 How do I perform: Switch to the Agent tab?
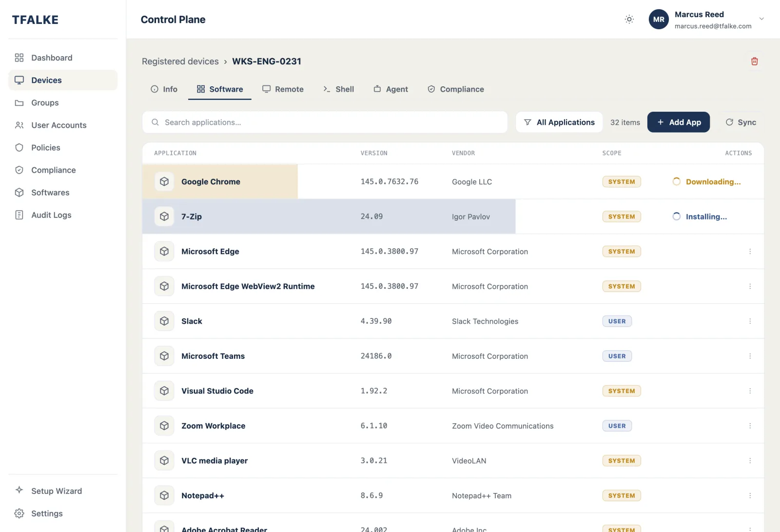click(x=390, y=89)
